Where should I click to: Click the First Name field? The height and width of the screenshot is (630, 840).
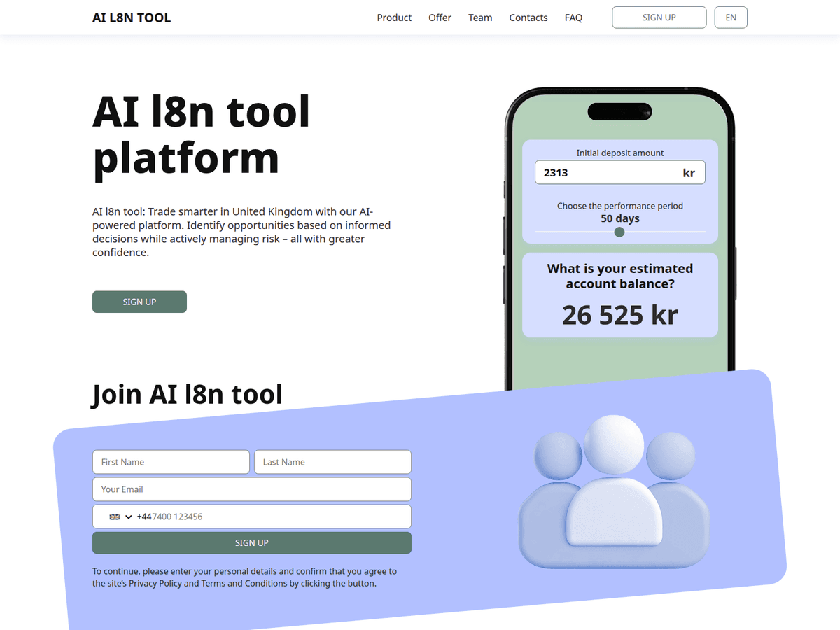click(171, 462)
